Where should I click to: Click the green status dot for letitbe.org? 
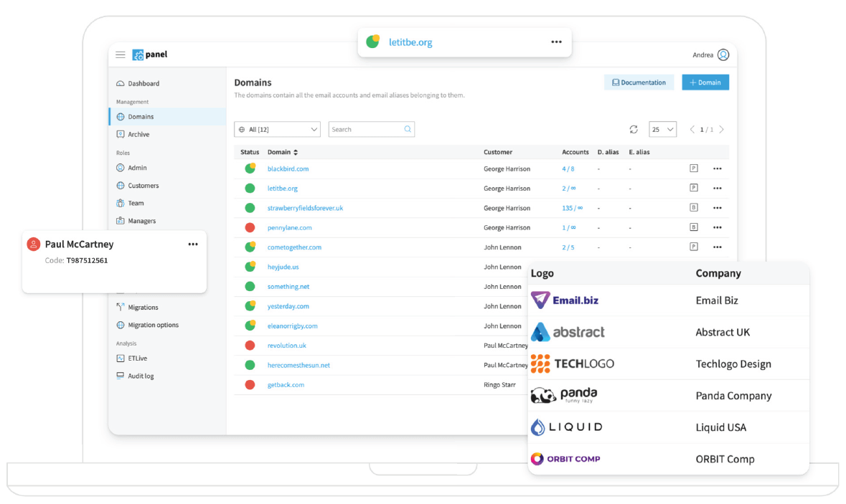[x=251, y=188]
